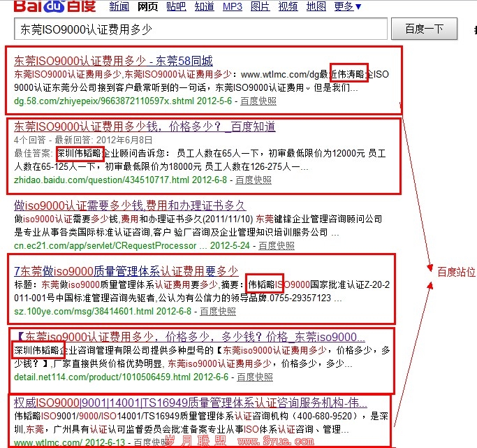Open result 做iso9000认证需要多少钱
This screenshot has height=448, width=477.
(130, 205)
